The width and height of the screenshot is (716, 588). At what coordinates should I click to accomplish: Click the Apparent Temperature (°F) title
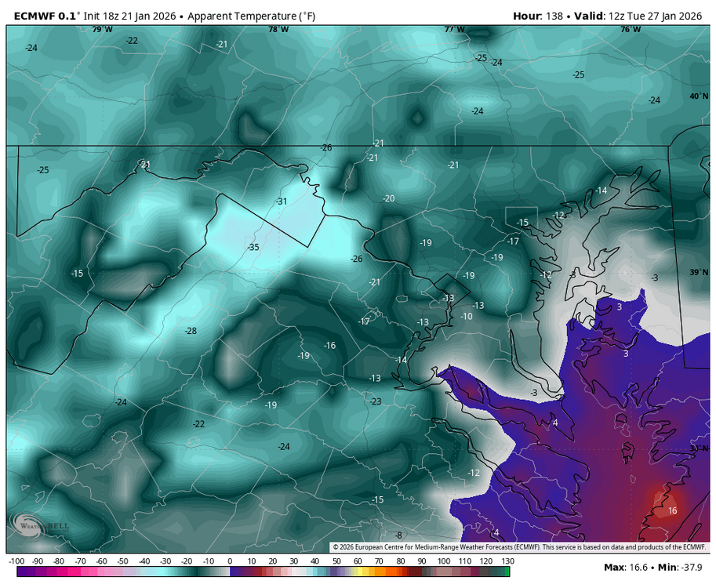click(253, 16)
